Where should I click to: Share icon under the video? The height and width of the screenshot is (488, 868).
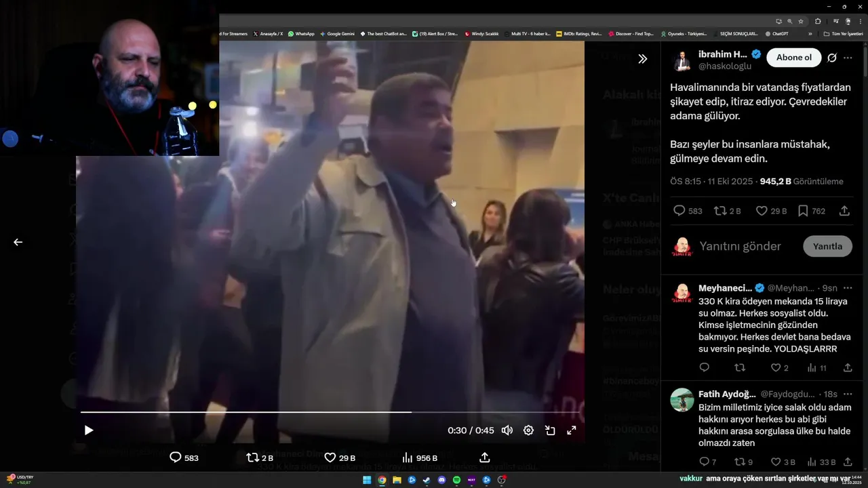484,457
